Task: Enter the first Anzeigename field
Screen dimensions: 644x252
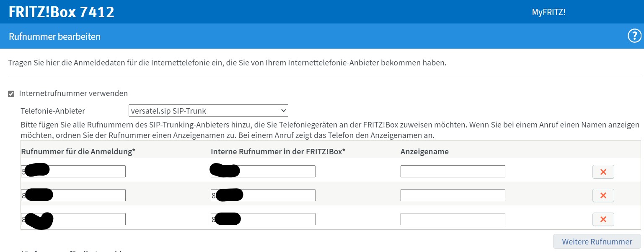Action: coord(453,171)
